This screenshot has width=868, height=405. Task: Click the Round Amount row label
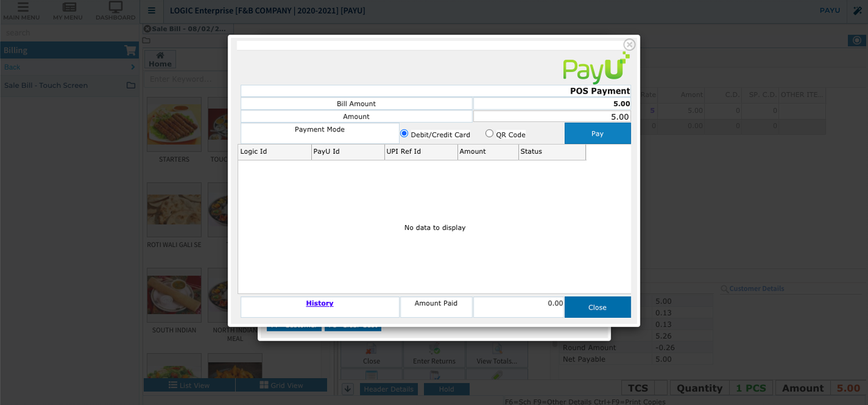(x=589, y=348)
